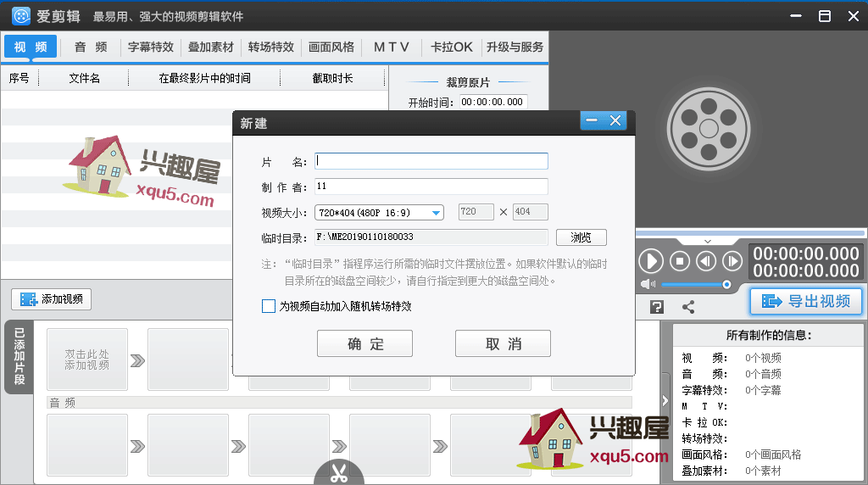Image resolution: width=868 pixels, height=485 pixels.
Task: Click the scissors cut icon
Action: [x=339, y=473]
